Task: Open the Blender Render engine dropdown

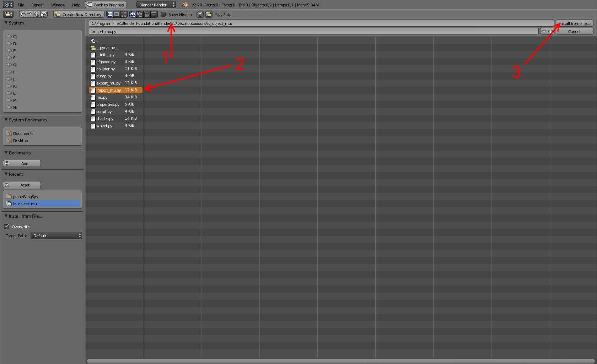Action: [x=156, y=5]
